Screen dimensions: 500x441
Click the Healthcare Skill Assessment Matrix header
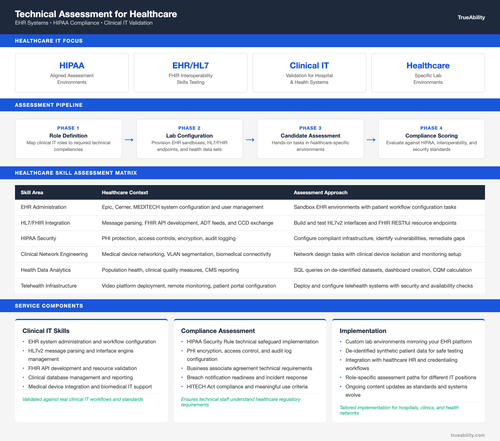[x=76, y=173]
